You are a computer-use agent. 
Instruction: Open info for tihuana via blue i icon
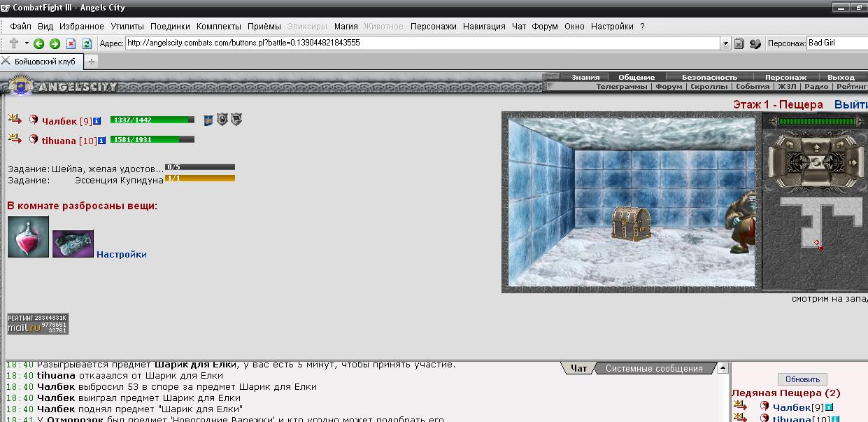tap(101, 141)
